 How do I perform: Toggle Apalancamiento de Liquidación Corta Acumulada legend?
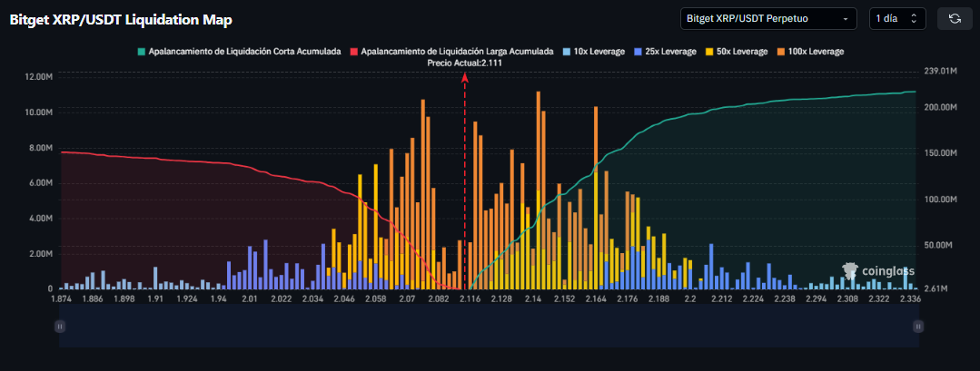click(240, 52)
